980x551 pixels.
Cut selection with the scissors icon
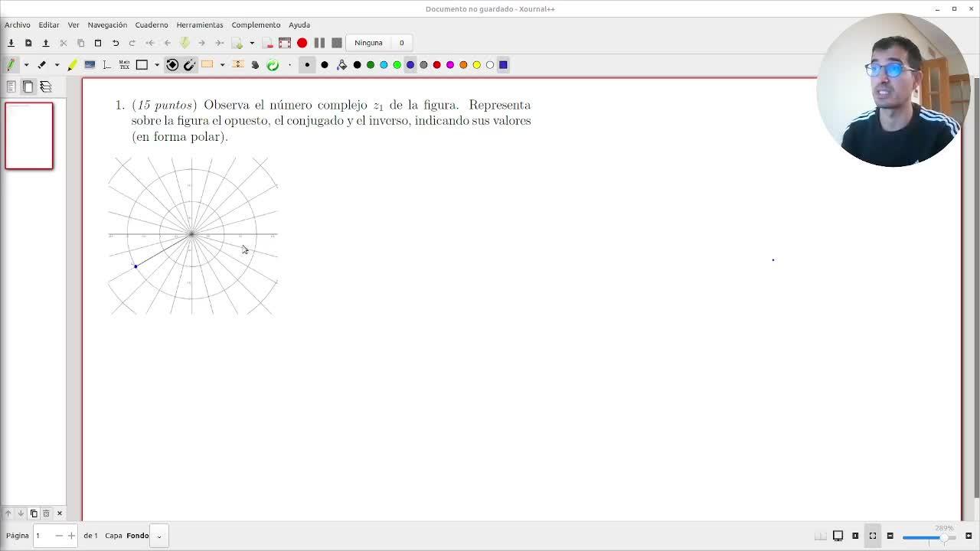(x=64, y=43)
